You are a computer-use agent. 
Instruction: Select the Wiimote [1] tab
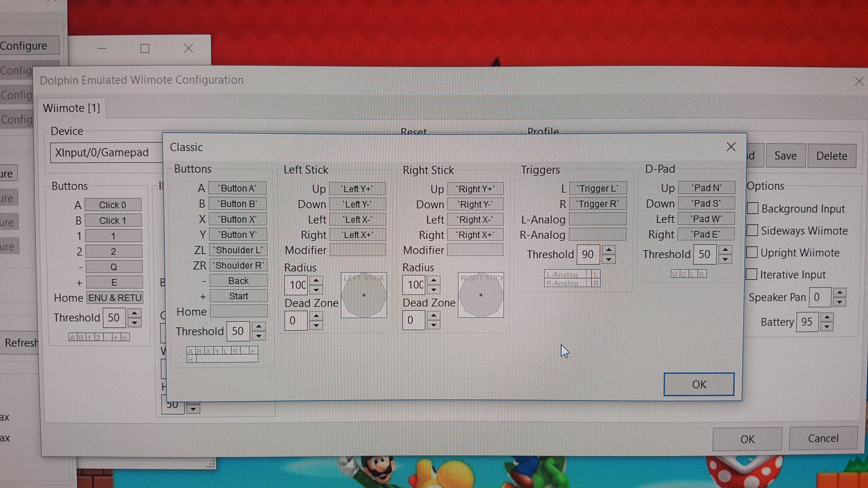(x=71, y=108)
